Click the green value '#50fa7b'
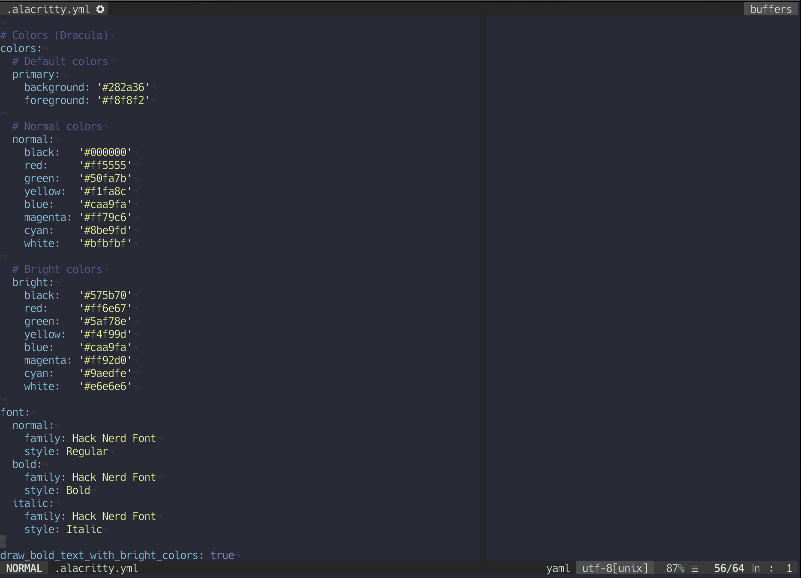 coord(105,178)
